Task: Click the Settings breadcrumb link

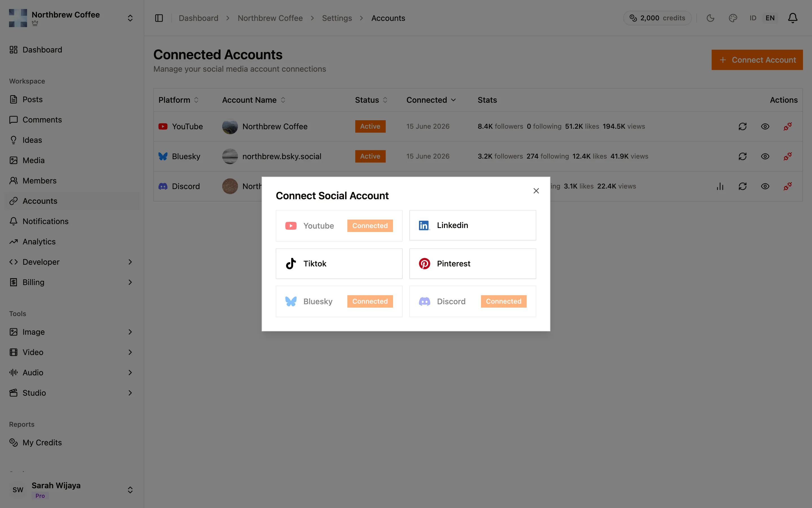Action: 337,18
